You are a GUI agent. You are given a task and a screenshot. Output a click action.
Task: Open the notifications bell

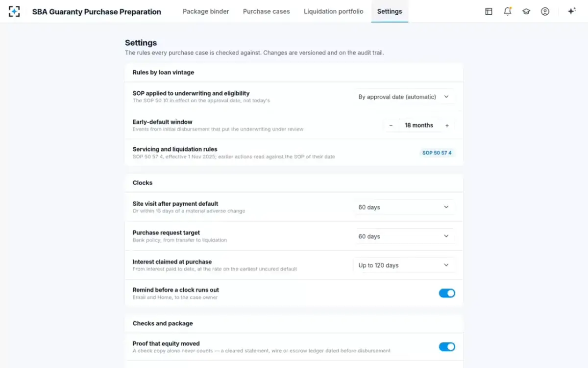[508, 11]
